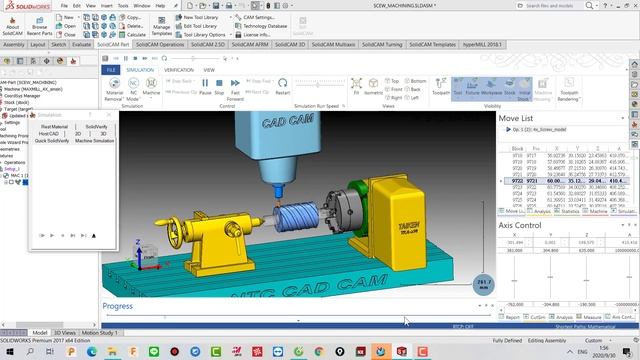Click the New dropdown arrow
The width and height of the screenshot is (640, 360).
(x=78, y=18)
